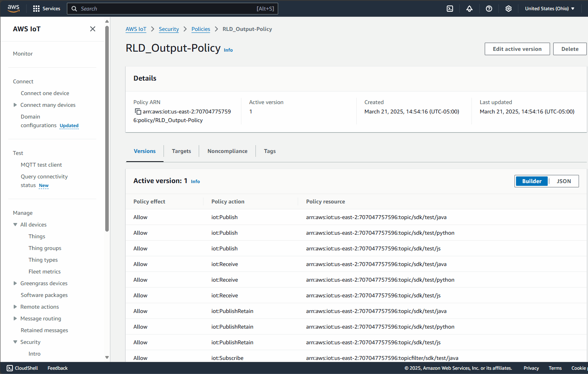
Task: Go to Security breadcrumb link
Action: (x=169, y=29)
